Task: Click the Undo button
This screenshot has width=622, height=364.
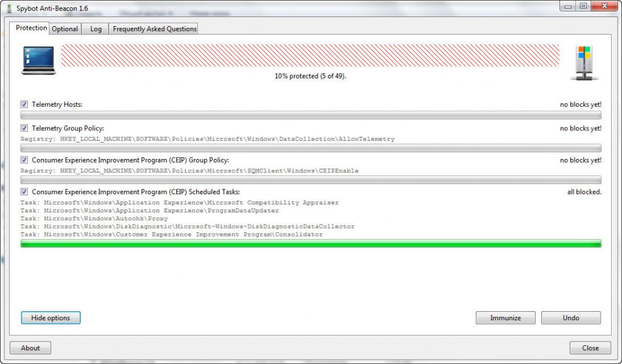Action: click(571, 318)
